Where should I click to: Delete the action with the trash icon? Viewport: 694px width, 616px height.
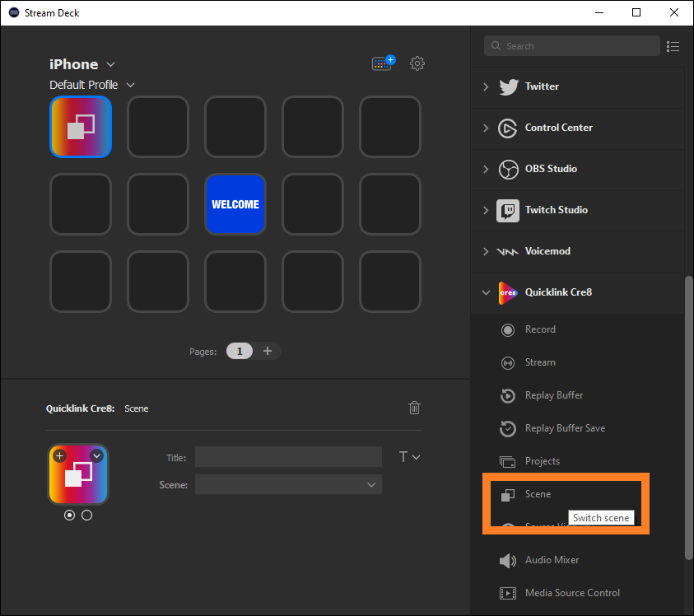[x=414, y=408]
